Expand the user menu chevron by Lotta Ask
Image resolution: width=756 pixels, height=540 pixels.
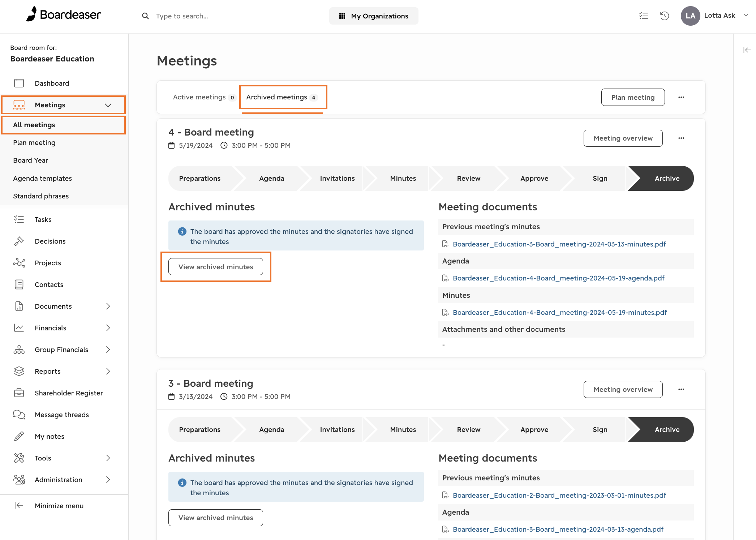coord(746,16)
